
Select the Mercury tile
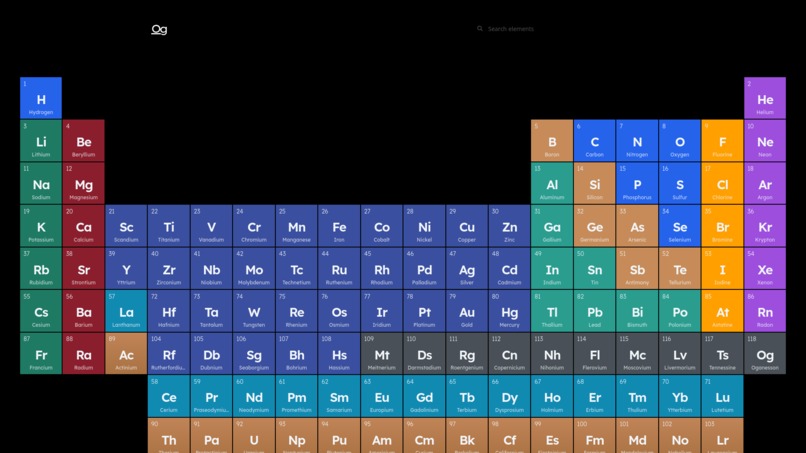tap(509, 311)
